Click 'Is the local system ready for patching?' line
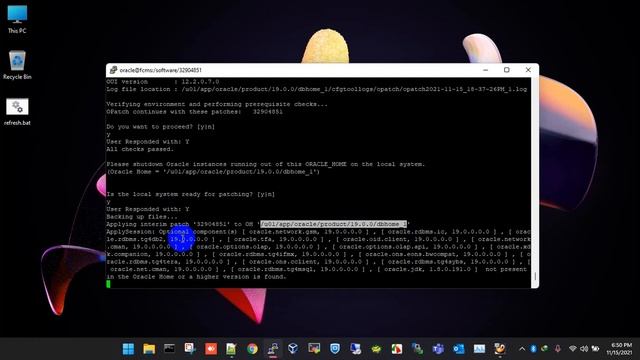640x360 pixels. coord(191,194)
